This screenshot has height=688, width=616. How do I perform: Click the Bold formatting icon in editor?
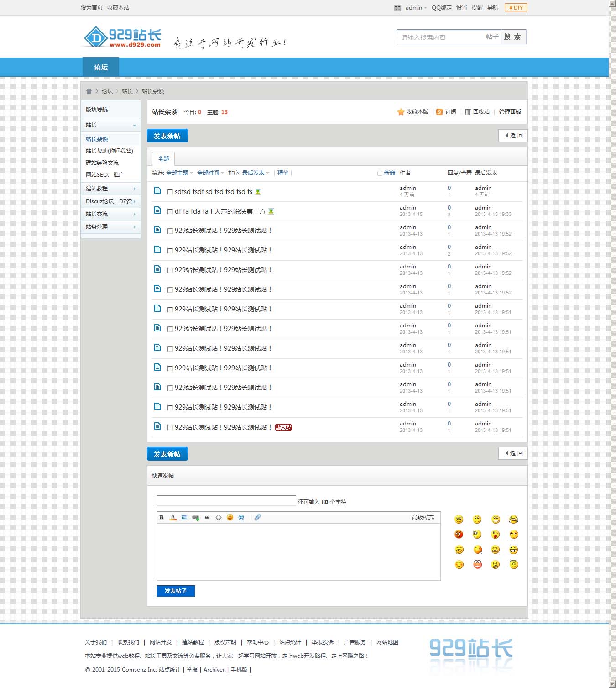tap(162, 517)
